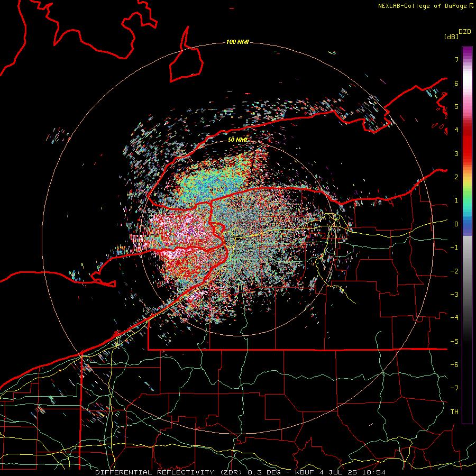Click the TH threshold label on scale

tap(454, 412)
